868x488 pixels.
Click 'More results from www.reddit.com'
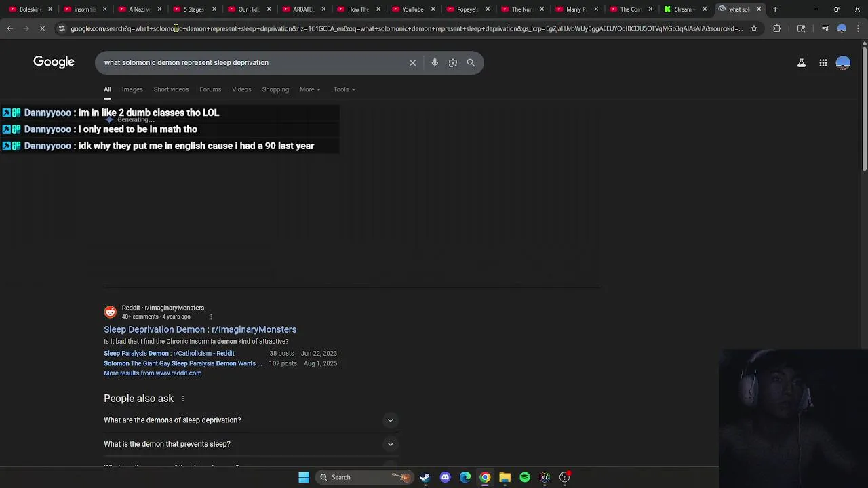tap(153, 373)
